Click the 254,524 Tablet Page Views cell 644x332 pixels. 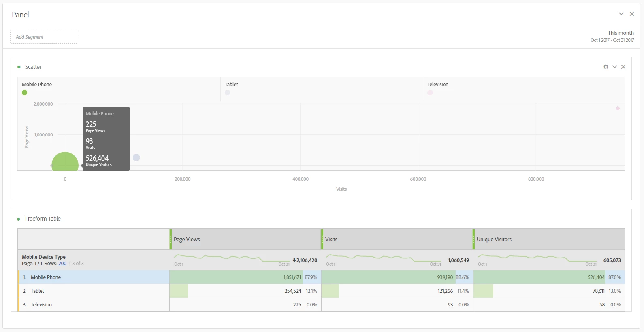pos(245,291)
